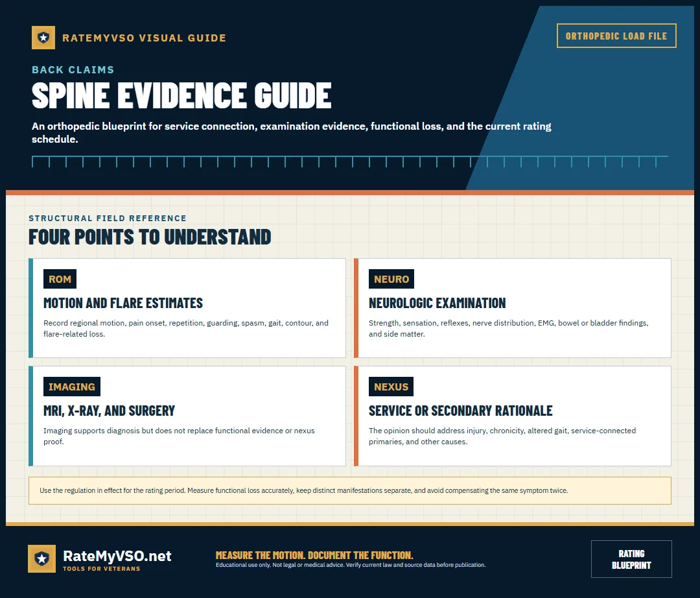
Task: Click the BACK CLAIMS subtitle
Action: 73,69
